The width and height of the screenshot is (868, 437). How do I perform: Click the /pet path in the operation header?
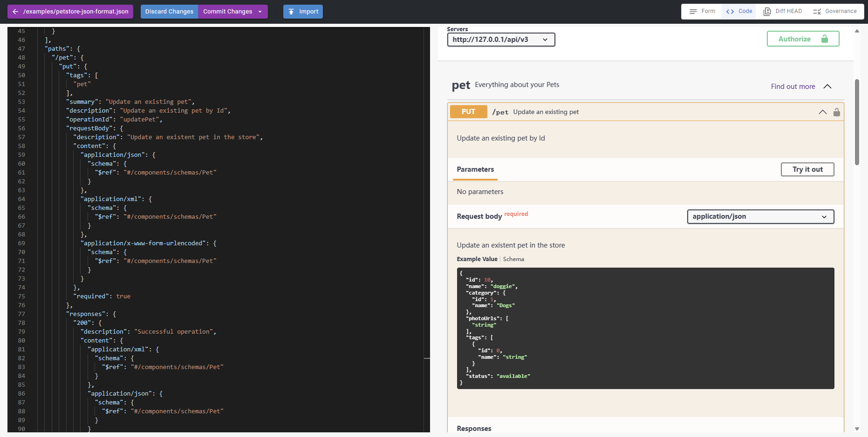coord(500,112)
